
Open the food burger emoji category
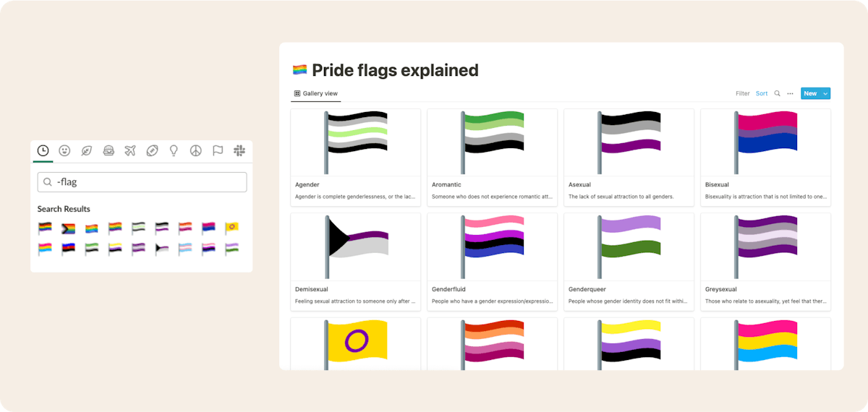coord(109,150)
